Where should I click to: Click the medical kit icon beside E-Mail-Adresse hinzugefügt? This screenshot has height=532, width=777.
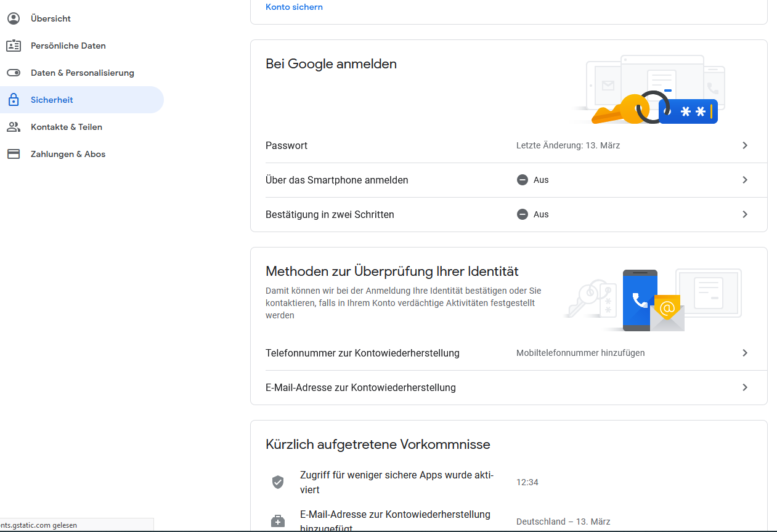278,522
